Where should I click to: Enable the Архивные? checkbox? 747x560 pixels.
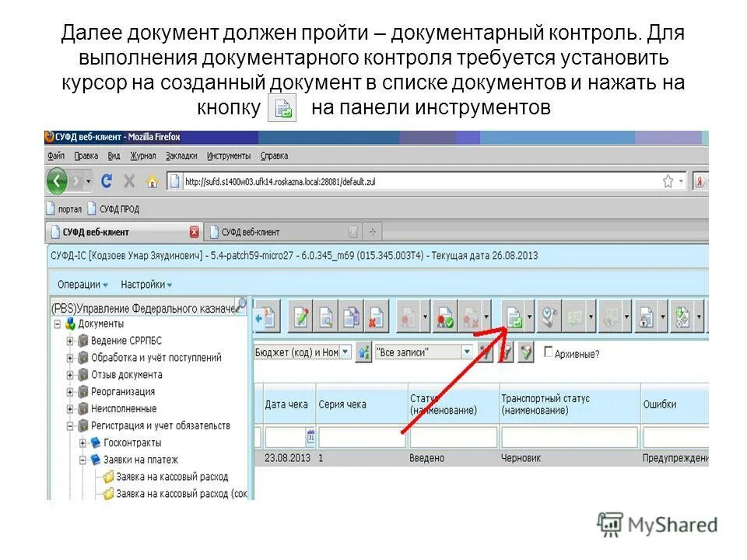(x=549, y=352)
